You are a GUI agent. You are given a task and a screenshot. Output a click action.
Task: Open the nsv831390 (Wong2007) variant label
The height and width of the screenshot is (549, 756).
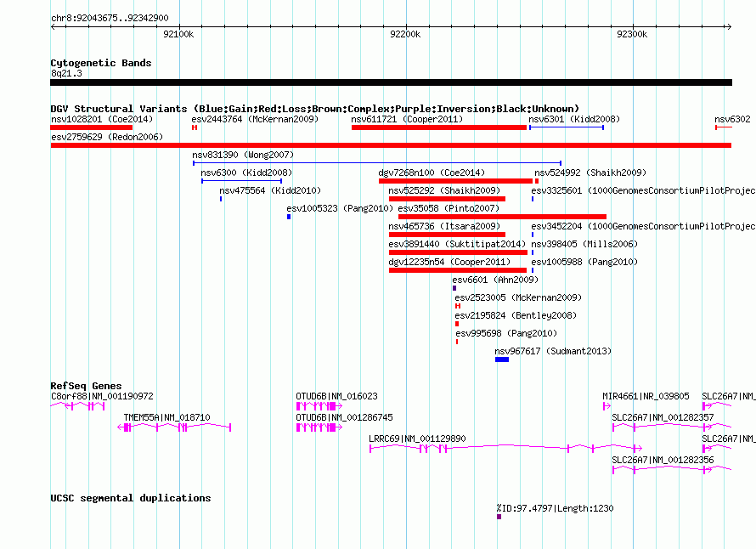pyautogui.click(x=243, y=155)
